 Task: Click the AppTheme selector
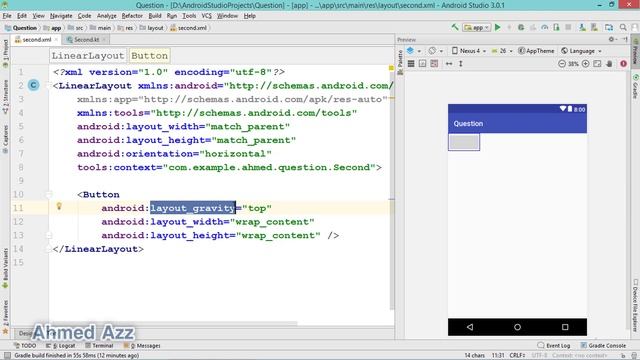536,51
